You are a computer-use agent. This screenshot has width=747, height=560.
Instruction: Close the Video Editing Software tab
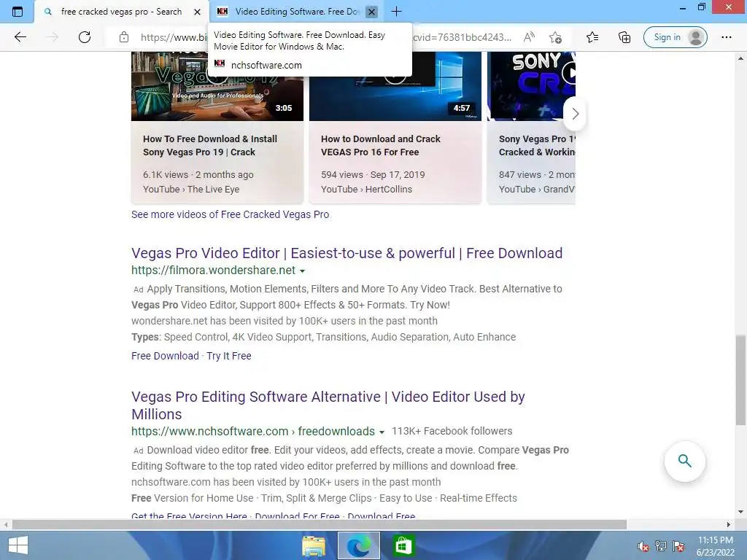372,12
